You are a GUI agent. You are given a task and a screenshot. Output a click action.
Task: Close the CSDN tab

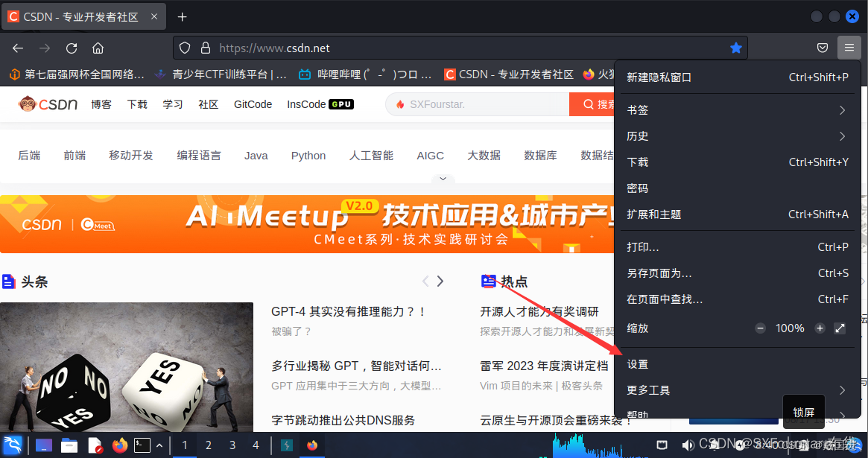tap(154, 16)
